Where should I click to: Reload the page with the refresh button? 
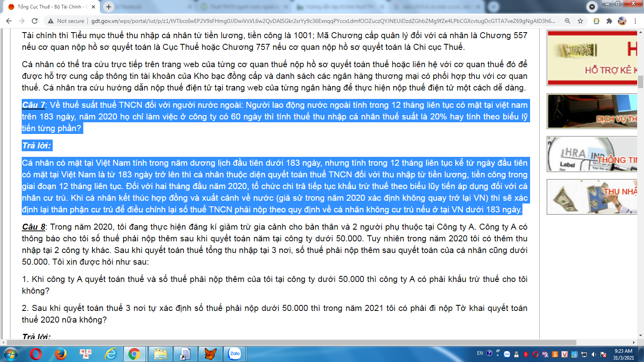[35, 21]
